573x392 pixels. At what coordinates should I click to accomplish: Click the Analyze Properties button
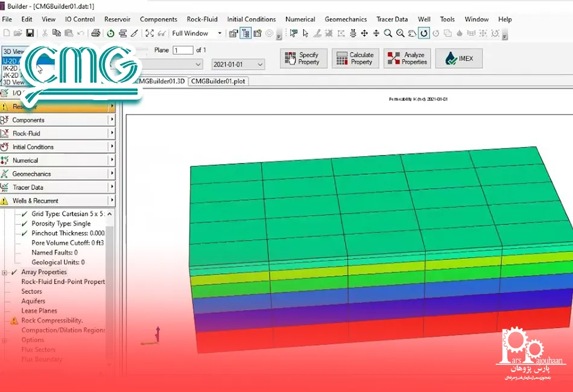(408, 58)
